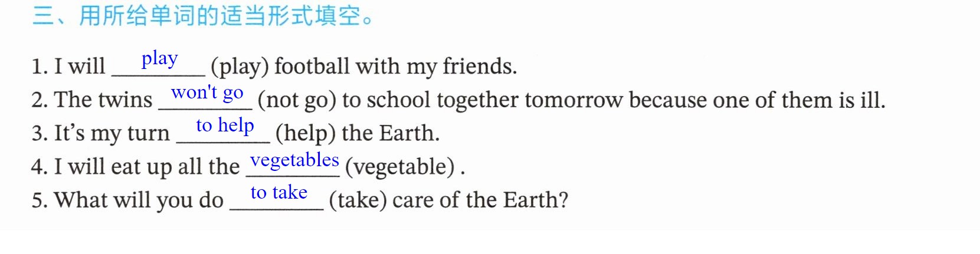Select the answer "won't go" in sentence 2

click(207, 93)
